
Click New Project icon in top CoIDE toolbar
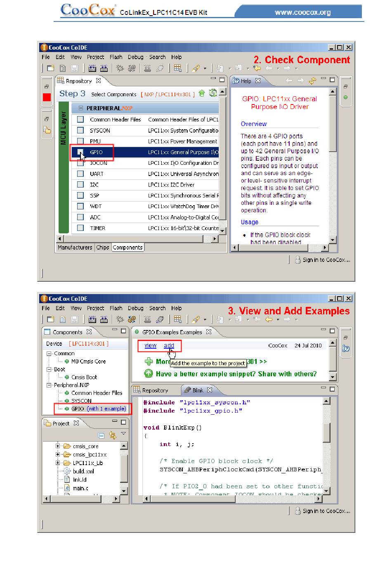point(50,68)
